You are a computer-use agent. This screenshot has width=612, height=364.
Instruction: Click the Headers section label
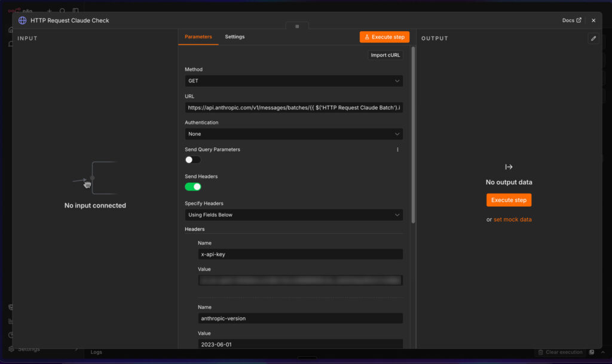click(194, 229)
